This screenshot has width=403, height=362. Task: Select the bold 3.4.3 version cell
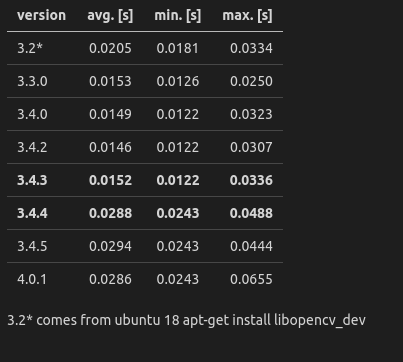32,180
